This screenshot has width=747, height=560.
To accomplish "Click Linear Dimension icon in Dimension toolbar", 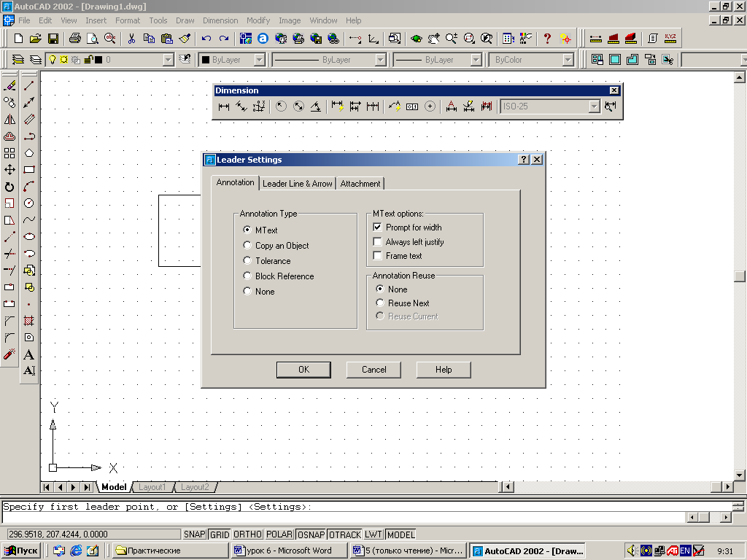I will 224,106.
